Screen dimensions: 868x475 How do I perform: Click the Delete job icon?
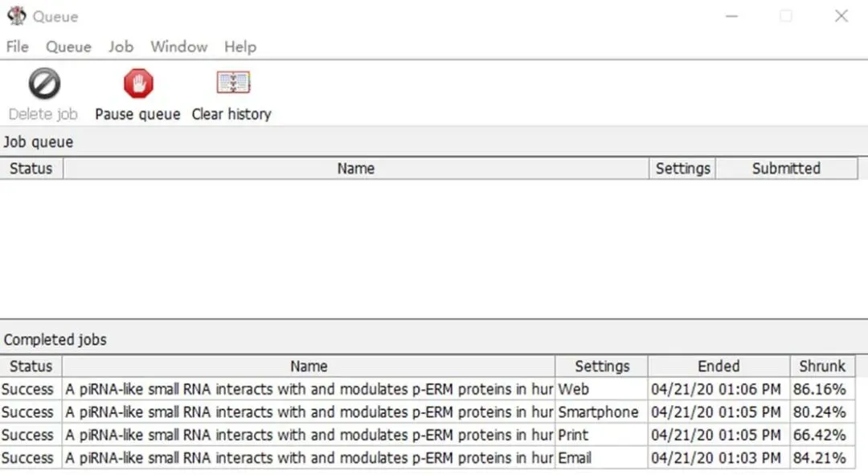(44, 84)
